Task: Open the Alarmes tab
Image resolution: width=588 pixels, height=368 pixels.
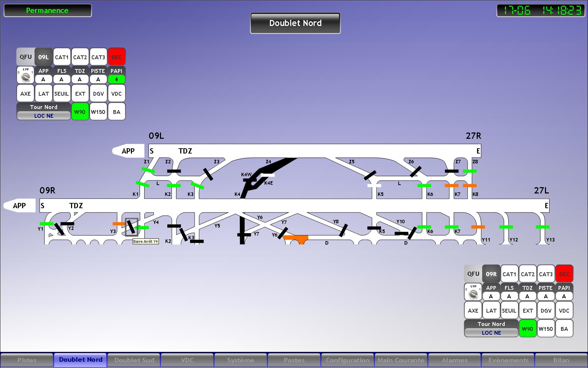Action: coord(455,360)
